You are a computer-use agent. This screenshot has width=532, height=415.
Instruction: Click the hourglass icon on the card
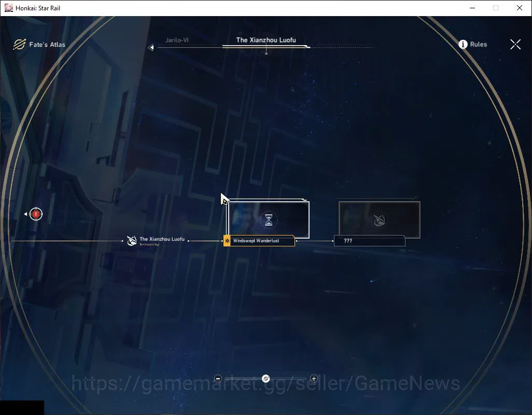[269, 220]
